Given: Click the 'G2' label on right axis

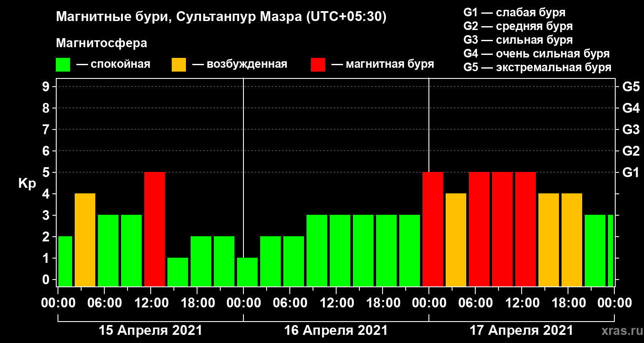Looking at the screenshot, I should 631,151.
